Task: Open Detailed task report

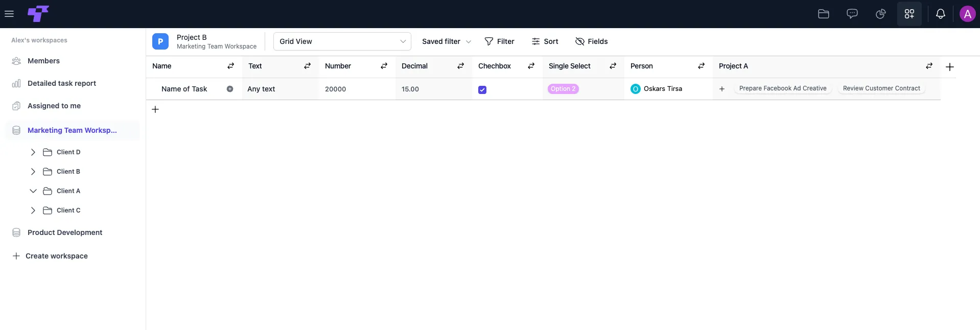Action: [62, 83]
